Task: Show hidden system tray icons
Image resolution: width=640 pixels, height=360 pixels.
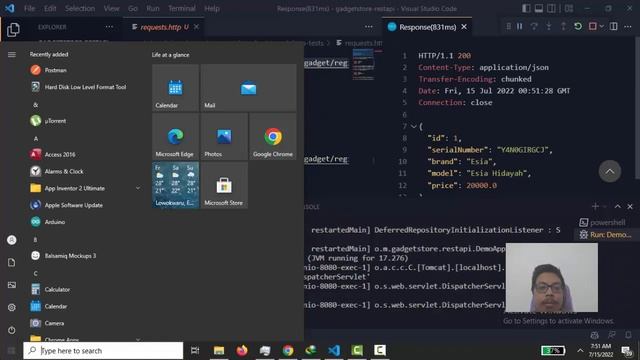Action: coord(580,351)
